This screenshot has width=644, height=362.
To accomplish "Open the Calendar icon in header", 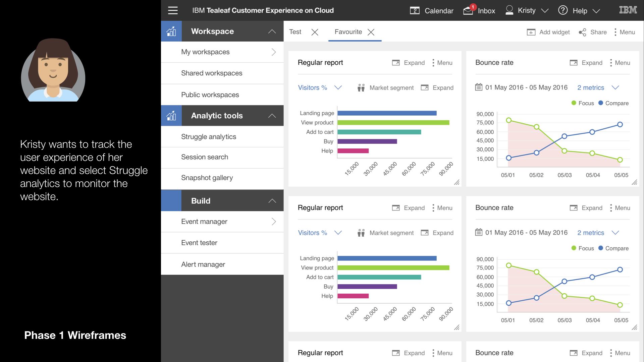I will [415, 10].
